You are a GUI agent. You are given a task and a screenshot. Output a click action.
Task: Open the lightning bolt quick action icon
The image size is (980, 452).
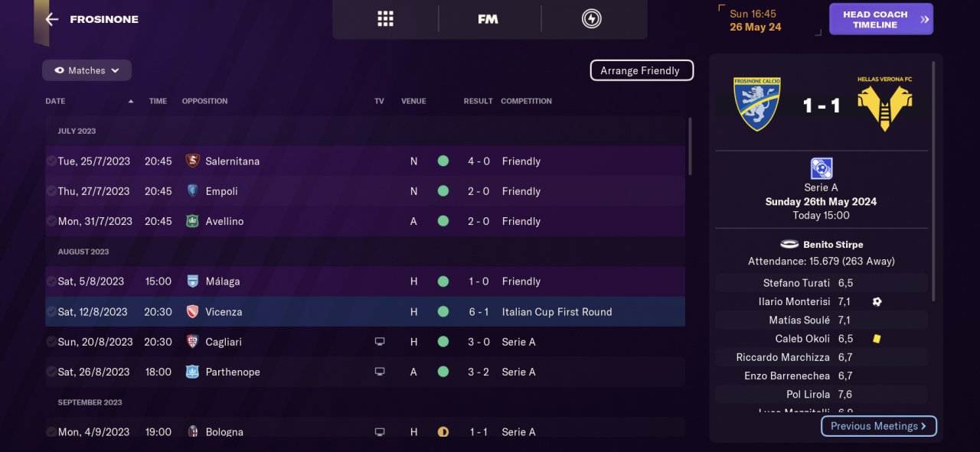[x=591, y=19]
